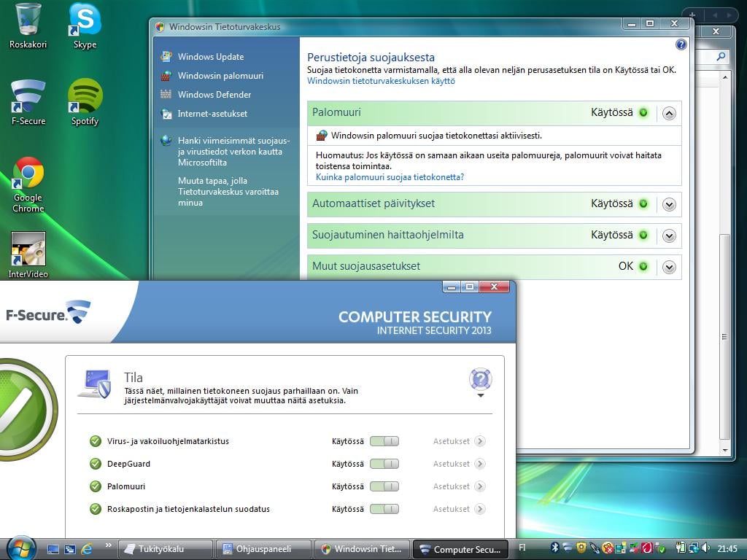Click Switch between windows quick launch icon
Image resolution: width=747 pixels, height=560 pixels.
point(70,549)
